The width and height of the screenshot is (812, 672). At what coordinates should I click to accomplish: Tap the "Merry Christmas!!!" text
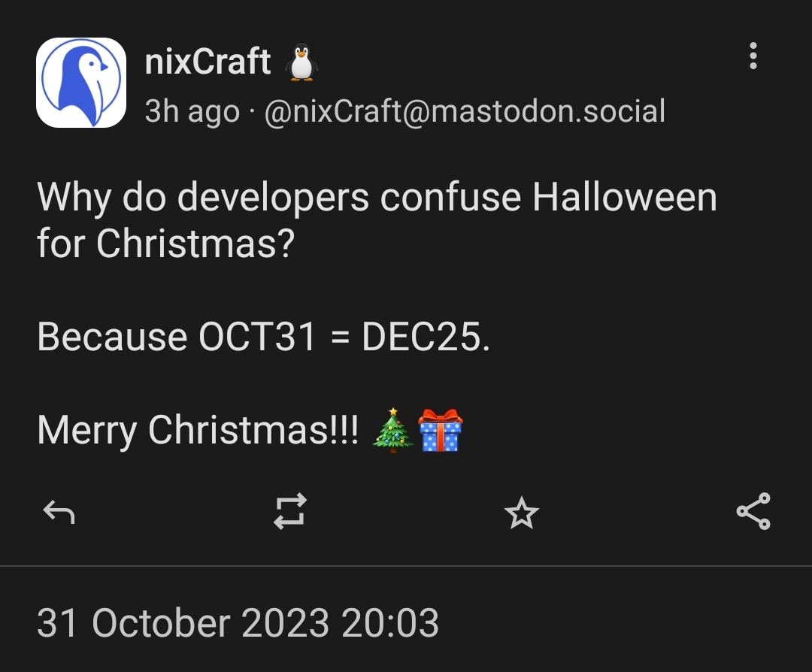[x=198, y=431]
